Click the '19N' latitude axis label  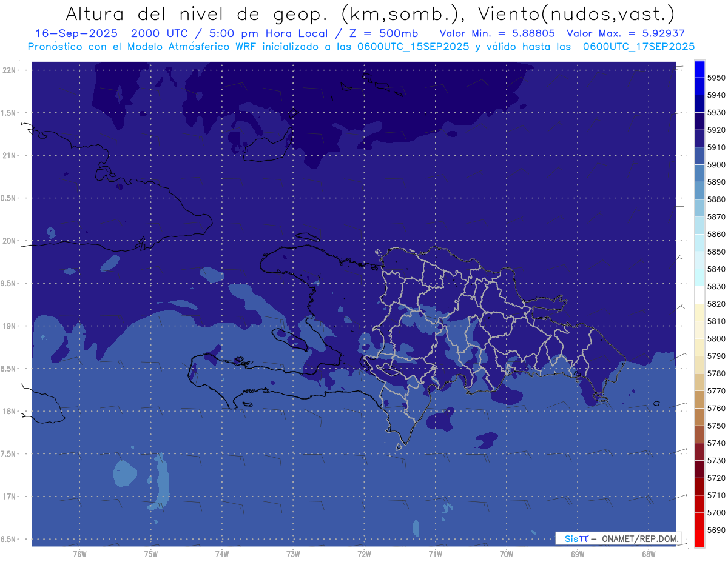tap(10, 326)
